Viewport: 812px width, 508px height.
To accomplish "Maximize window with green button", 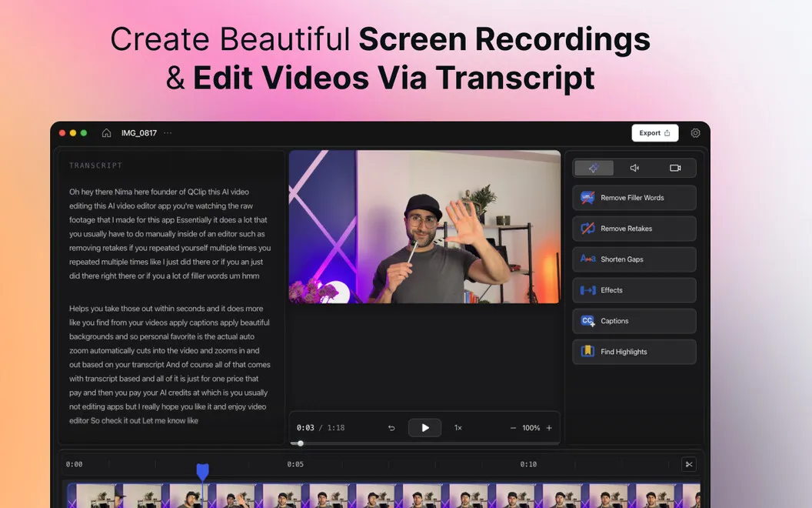I will [84, 133].
